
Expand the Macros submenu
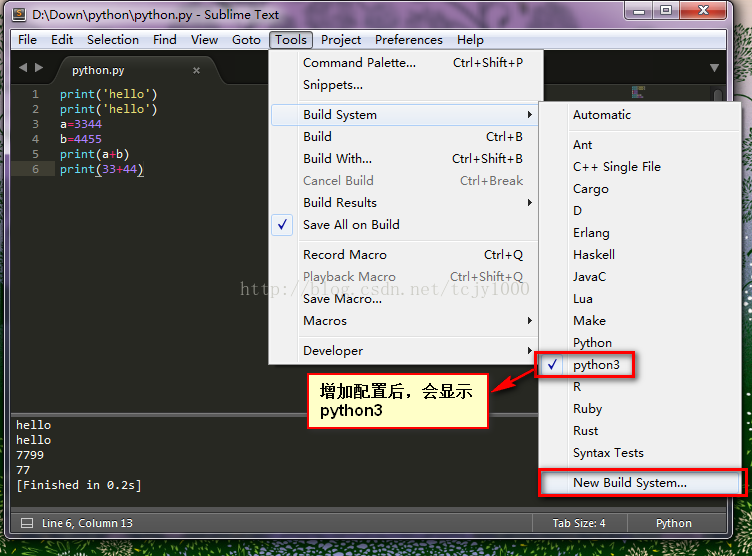(x=405, y=320)
